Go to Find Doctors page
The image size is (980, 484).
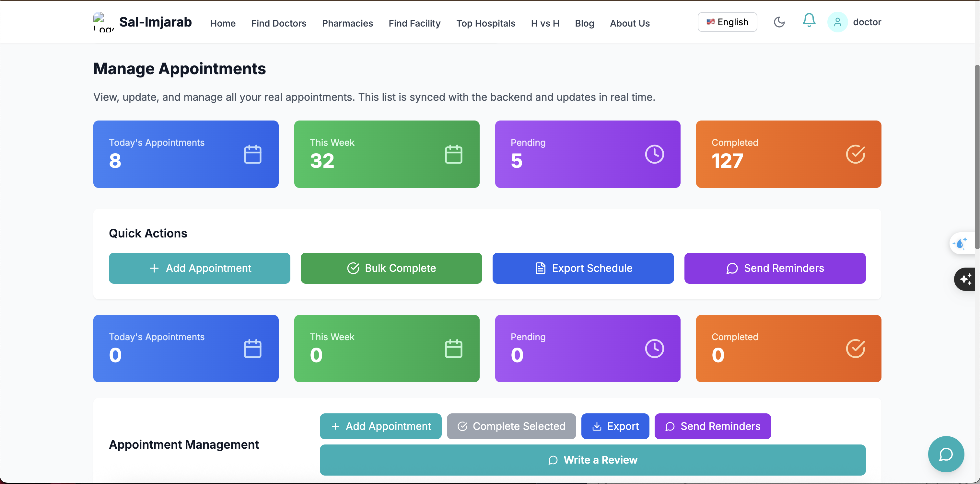coord(278,24)
